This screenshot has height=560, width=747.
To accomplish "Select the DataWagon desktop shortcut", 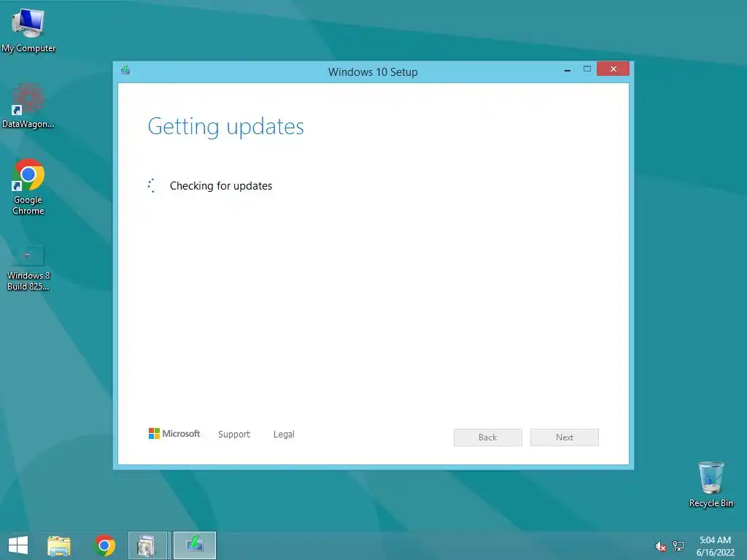I will 28,106.
